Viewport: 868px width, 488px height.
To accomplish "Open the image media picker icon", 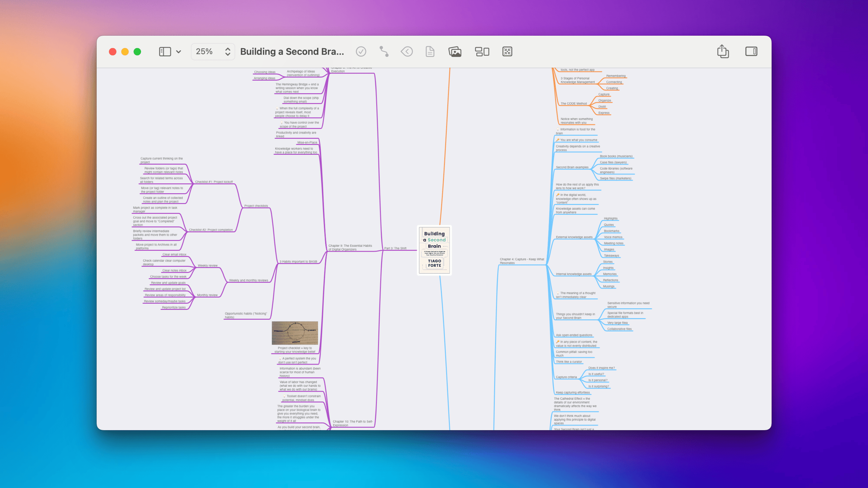I will click(x=455, y=52).
